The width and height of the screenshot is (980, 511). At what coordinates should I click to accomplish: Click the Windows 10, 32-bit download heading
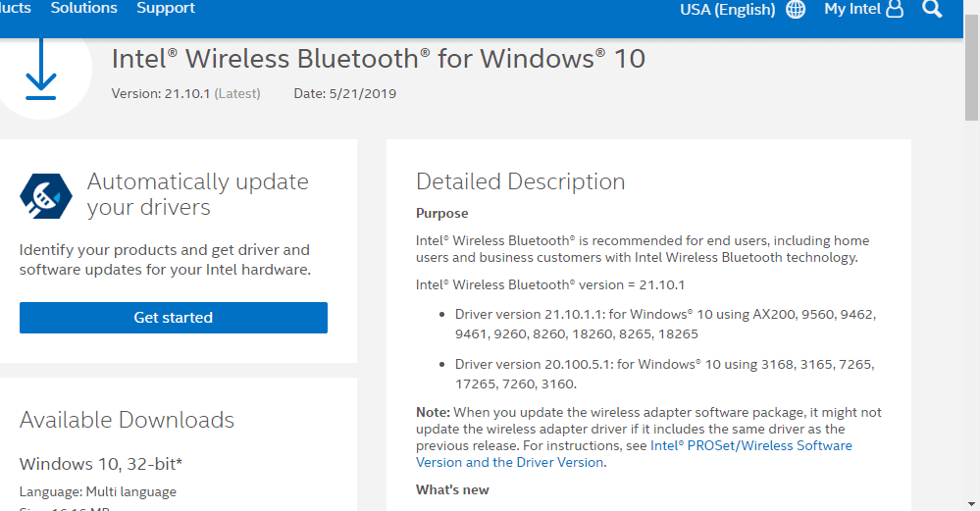tap(101, 463)
